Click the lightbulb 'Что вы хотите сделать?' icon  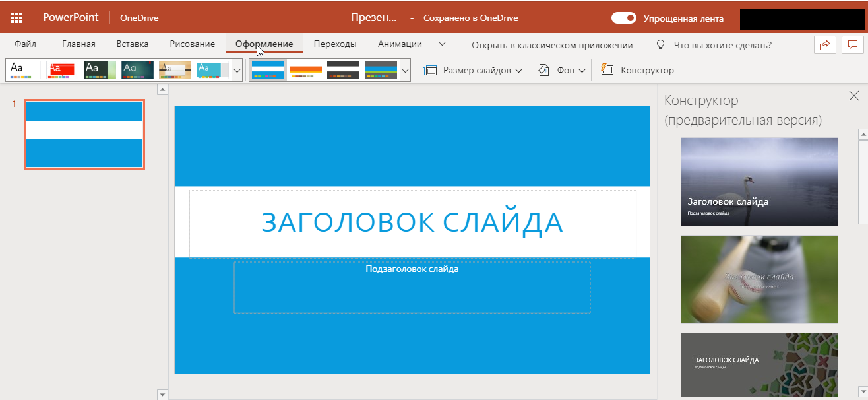coord(660,45)
